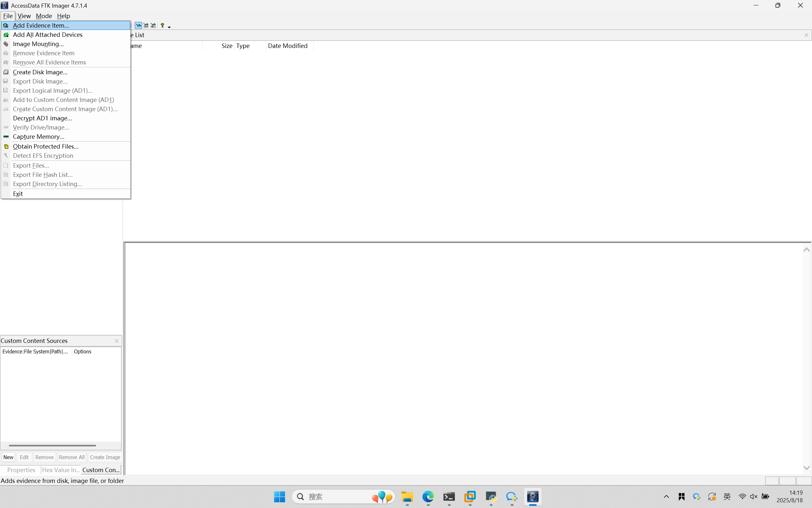
Task: Click viewer pane scroll down arrow
Action: [807, 468]
